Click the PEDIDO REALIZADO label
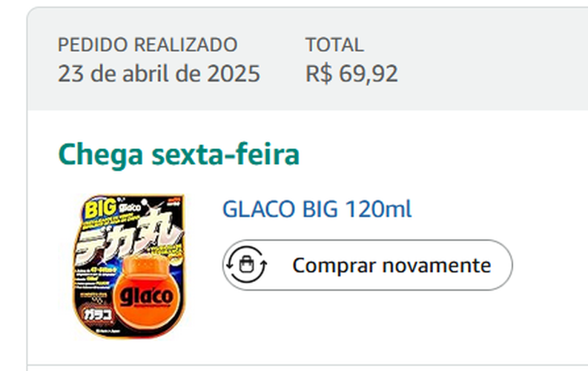The width and height of the screenshot is (588, 371). click(148, 45)
